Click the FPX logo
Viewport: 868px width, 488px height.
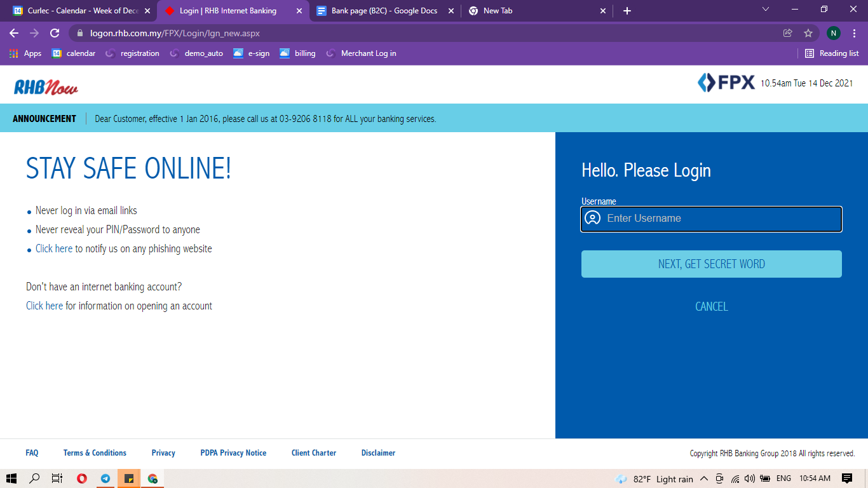tap(726, 83)
